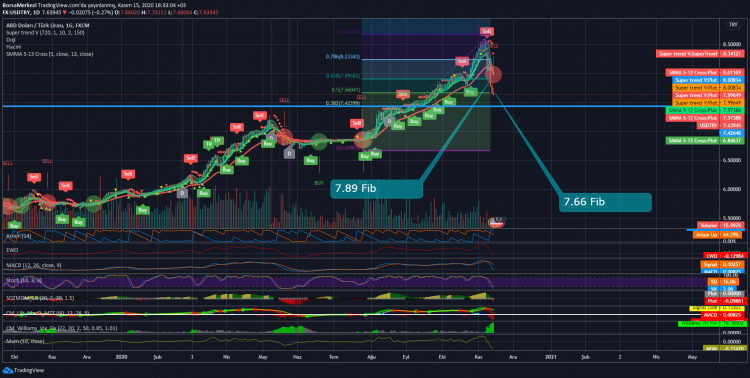Click the 8.50000 price axis label
The width and height of the screenshot is (750, 378).
[733, 44]
